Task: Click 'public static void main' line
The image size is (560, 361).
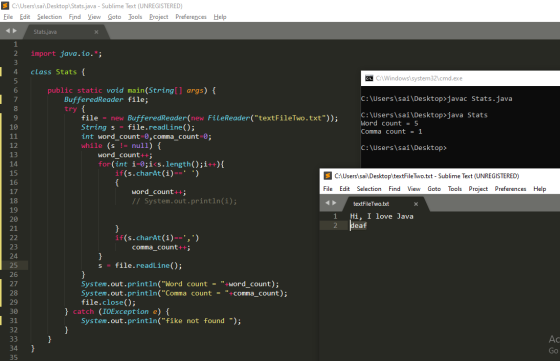Action: point(131,90)
